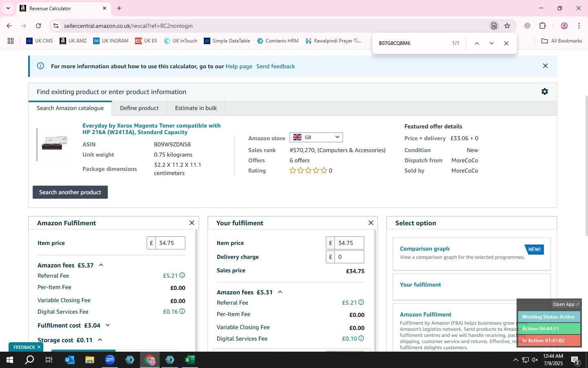Switch to Define product tab
The height and width of the screenshot is (368, 588).
pyautogui.click(x=139, y=108)
